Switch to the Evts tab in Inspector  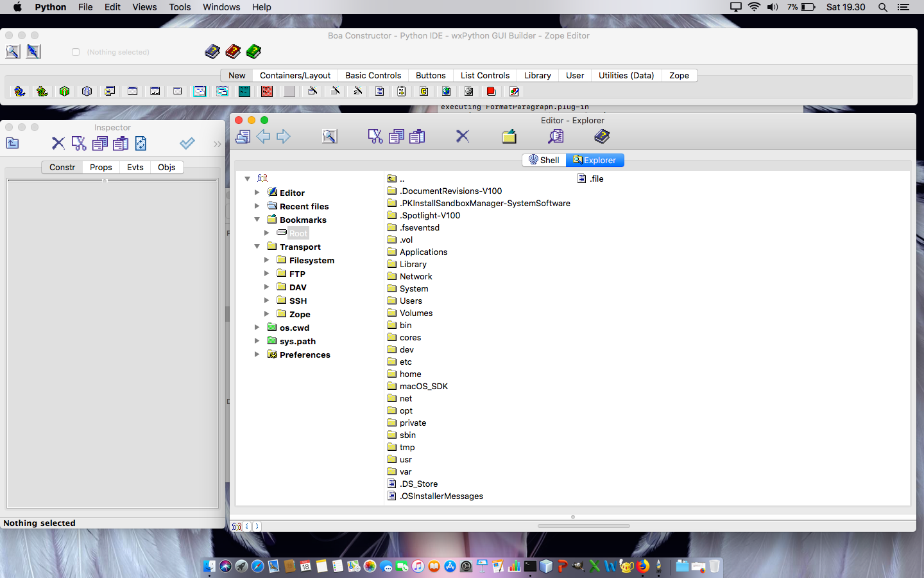pos(135,167)
